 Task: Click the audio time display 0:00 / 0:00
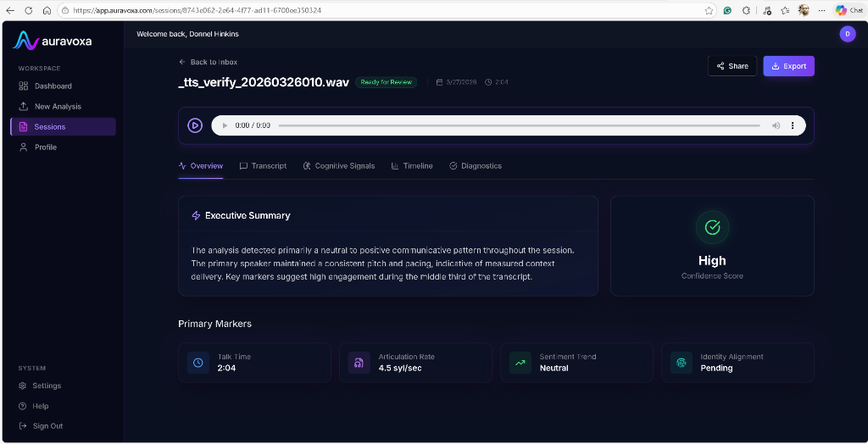click(x=253, y=125)
